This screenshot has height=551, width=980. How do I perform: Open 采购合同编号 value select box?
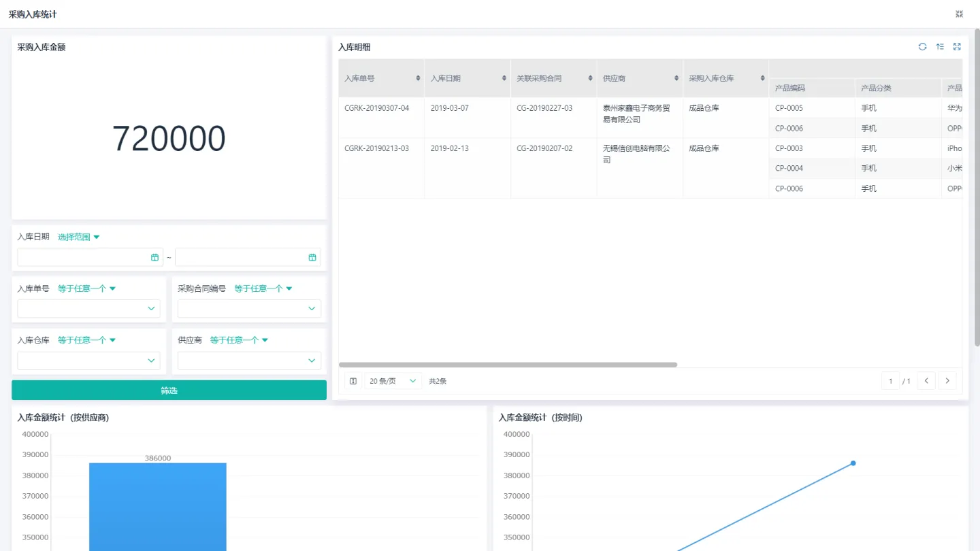point(249,309)
